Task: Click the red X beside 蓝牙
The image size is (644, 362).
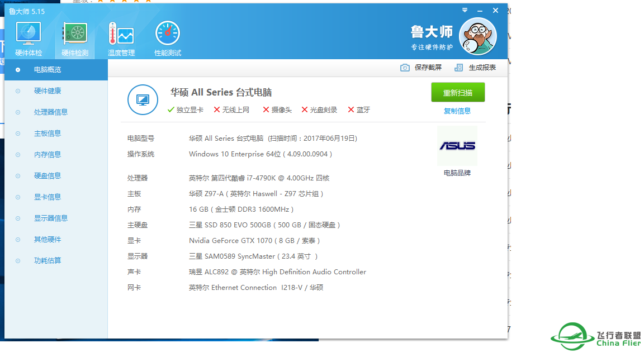Action: click(x=351, y=109)
